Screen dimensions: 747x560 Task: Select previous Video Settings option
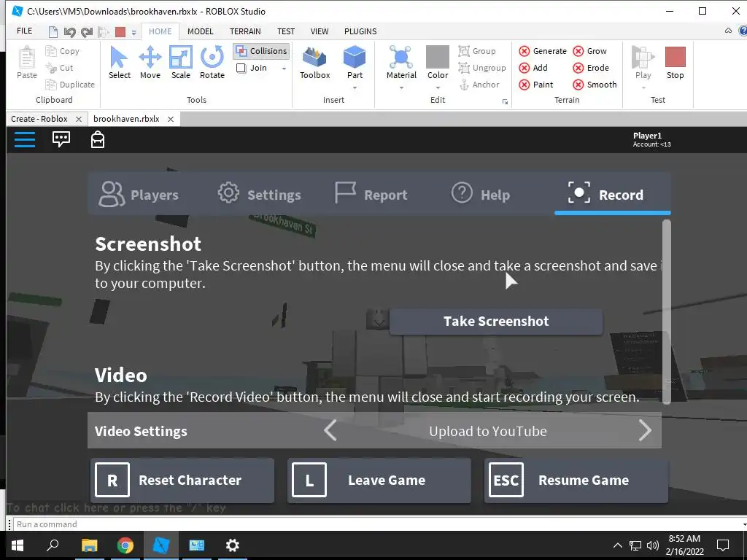point(330,430)
